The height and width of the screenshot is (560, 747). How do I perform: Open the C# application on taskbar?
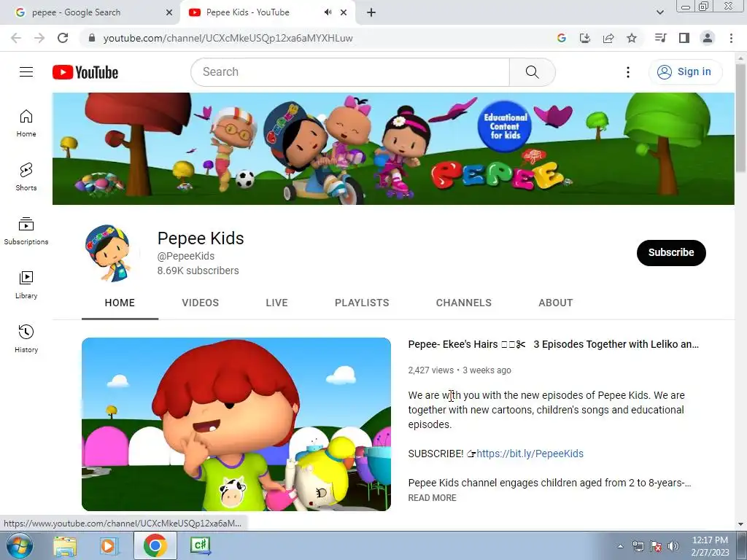click(x=200, y=545)
